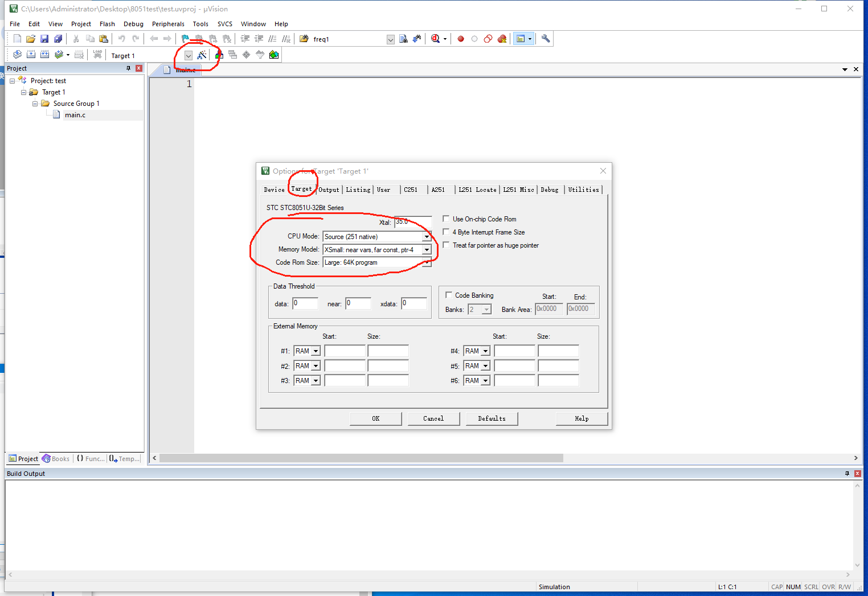Indent selected lines using toolbar icon
Viewport: 868px width, 596px height.
click(245, 39)
